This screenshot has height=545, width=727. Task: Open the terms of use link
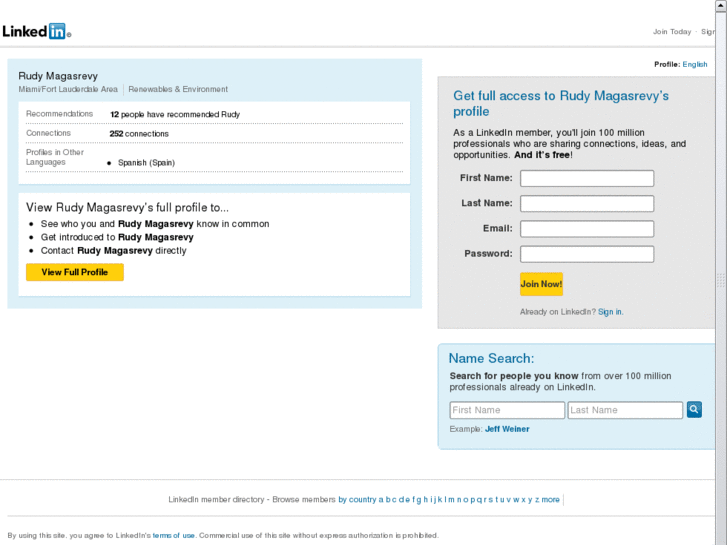click(173, 535)
